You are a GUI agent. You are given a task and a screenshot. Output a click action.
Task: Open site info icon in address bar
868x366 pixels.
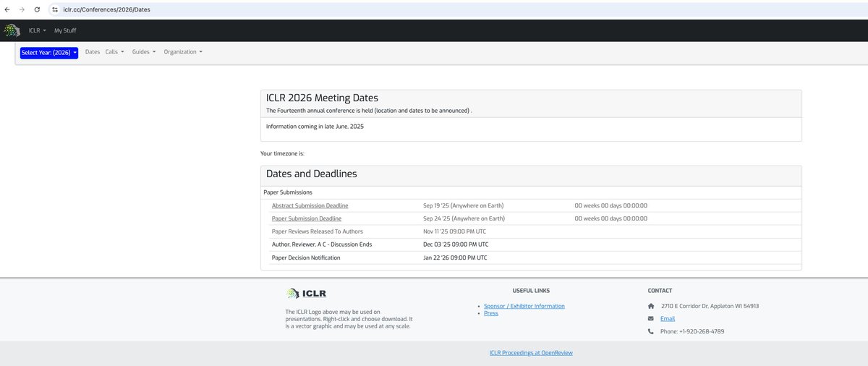coord(54,9)
